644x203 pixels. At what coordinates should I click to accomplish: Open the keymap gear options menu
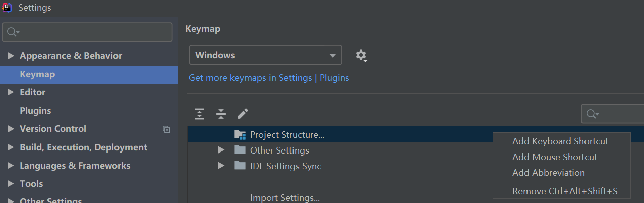click(361, 55)
